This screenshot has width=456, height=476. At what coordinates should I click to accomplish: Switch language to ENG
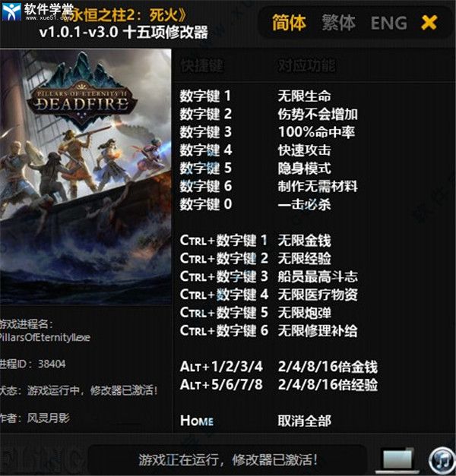pyautogui.click(x=389, y=23)
